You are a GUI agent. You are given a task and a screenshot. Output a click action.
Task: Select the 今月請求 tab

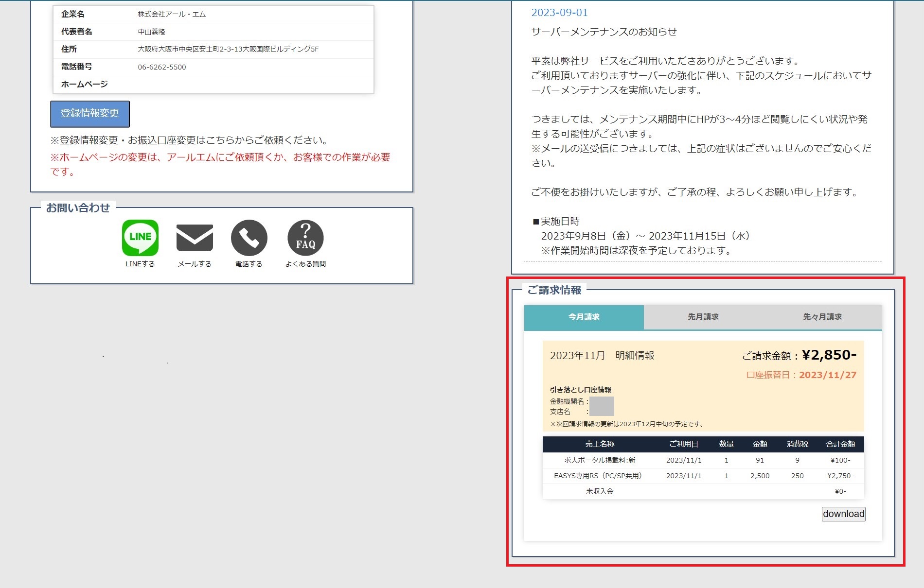tap(584, 317)
